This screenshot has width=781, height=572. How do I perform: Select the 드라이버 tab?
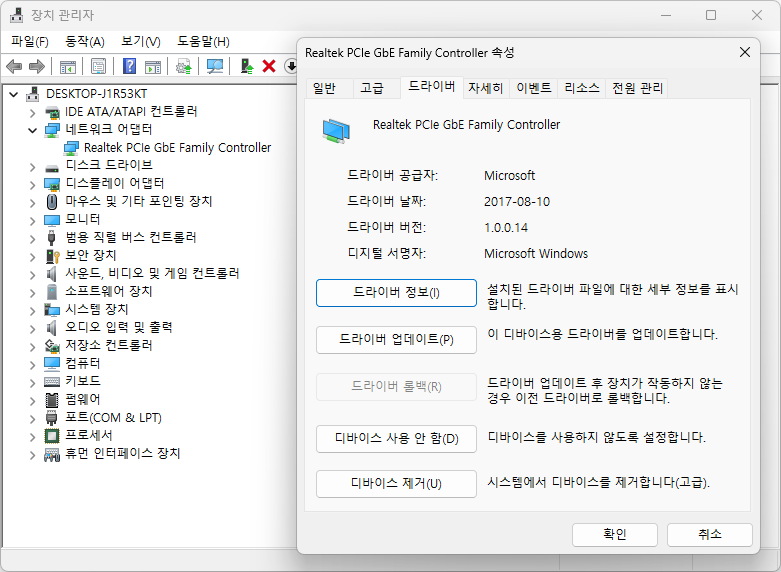coord(431,87)
